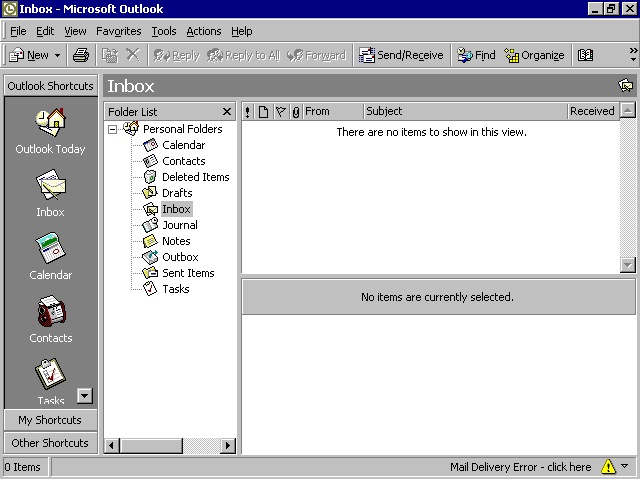Switch to Other Shortcuts group
The image size is (640, 480).
pyautogui.click(x=51, y=443)
